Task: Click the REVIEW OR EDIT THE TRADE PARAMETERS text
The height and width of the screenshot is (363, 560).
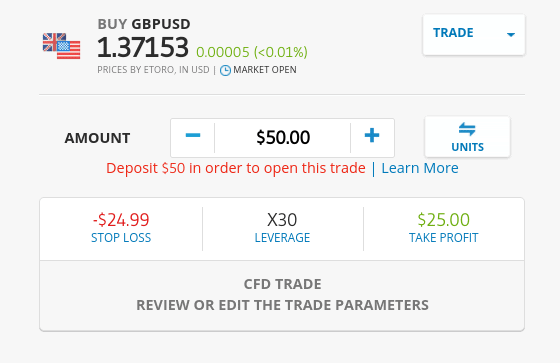Action: click(282, 305)
